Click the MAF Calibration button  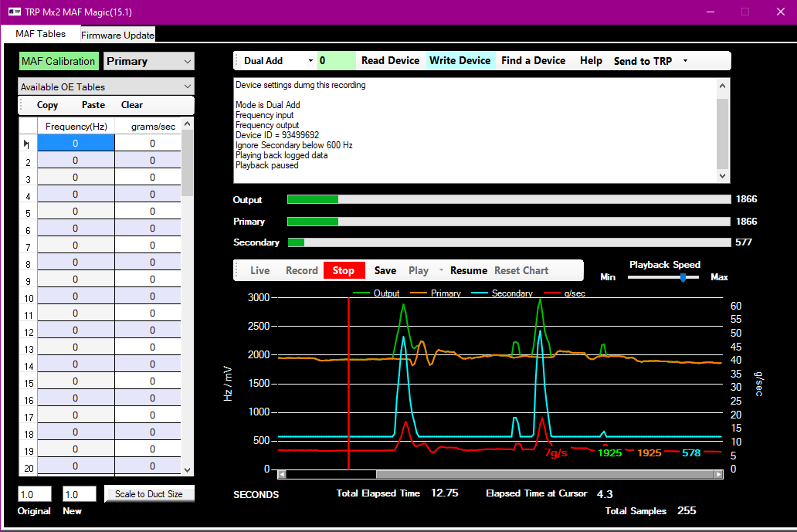(59, 62)
